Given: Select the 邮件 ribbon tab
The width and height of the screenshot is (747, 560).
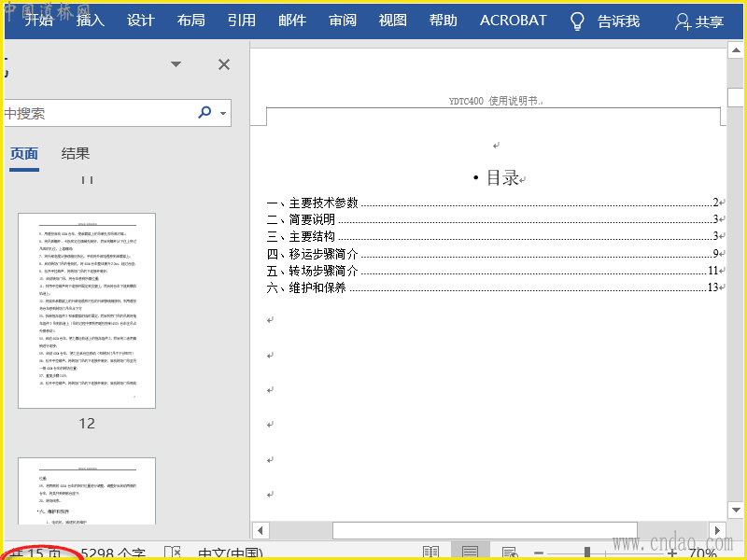Looking at the screenshot, I should pyautogui.click(x=292, y=21).
